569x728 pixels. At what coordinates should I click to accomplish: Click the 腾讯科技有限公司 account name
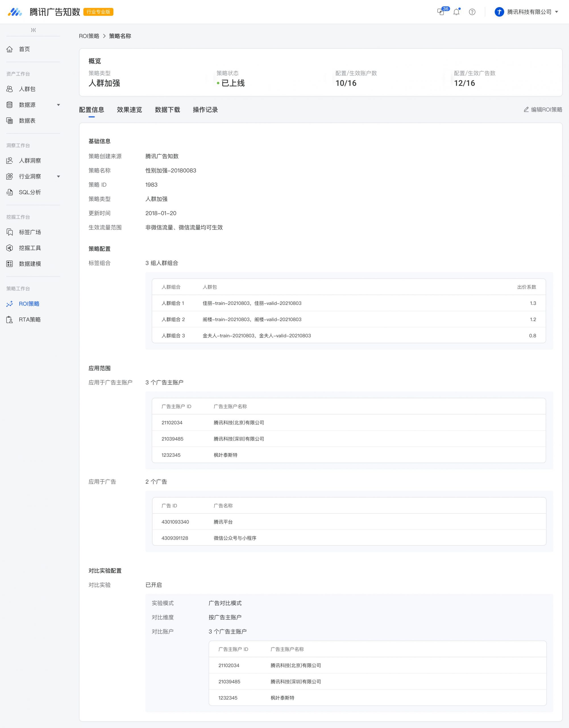pyautogui.click(x=529, y=12)
